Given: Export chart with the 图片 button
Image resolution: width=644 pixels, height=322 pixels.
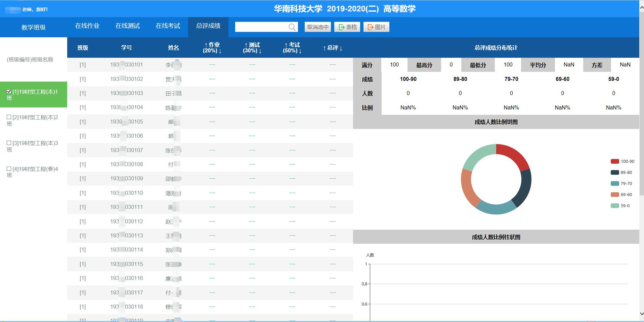Looking at the screenshot, I should (x=376, y=27).
